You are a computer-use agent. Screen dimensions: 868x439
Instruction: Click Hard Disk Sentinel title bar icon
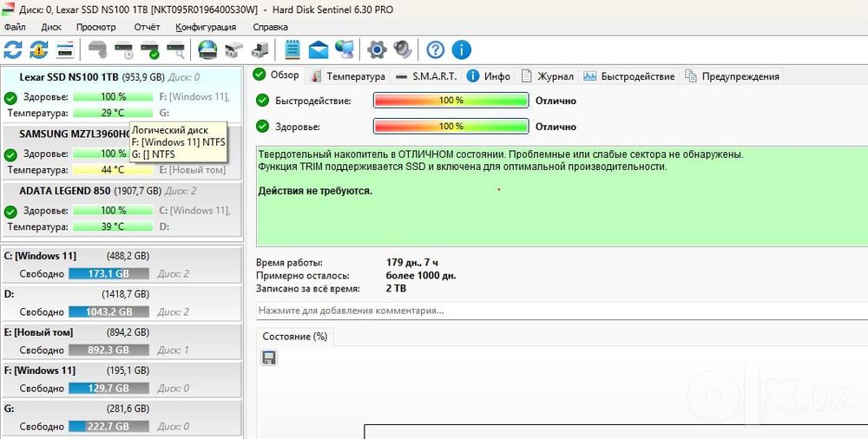9,10
